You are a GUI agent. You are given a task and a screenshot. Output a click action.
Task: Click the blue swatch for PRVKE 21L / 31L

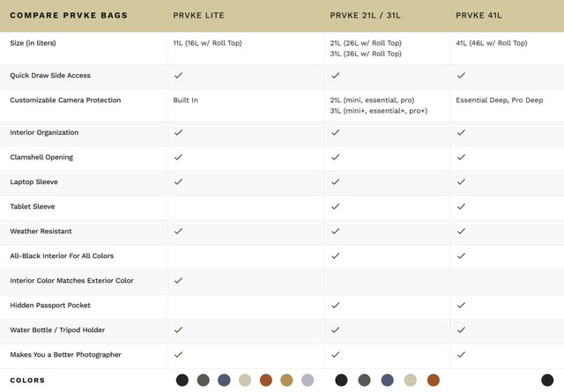(387, 381)
